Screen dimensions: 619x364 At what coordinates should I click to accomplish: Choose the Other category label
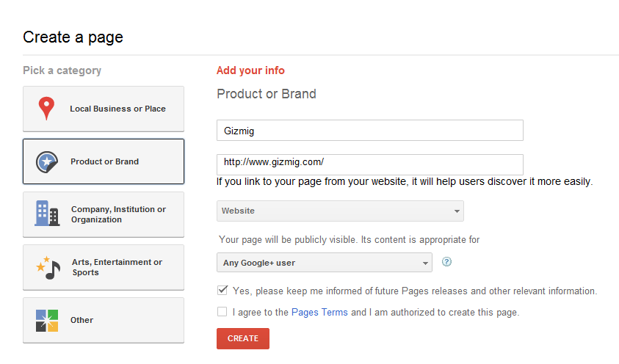(82, 320)
